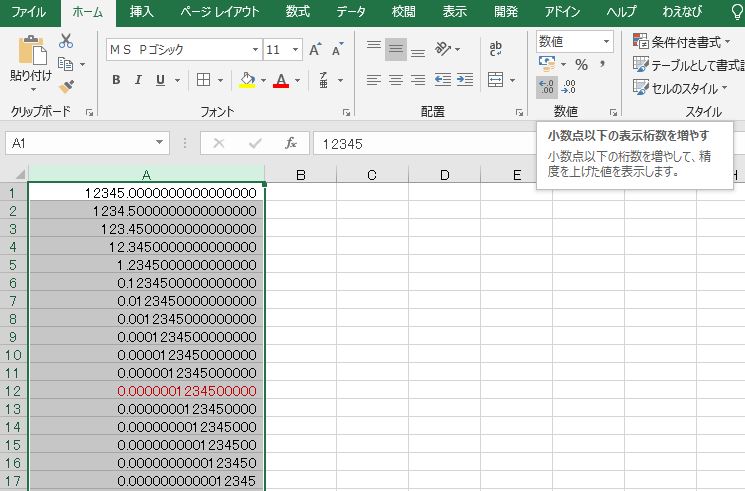Expand the underline style arrow
745x491 pixels.
point(177,80)
